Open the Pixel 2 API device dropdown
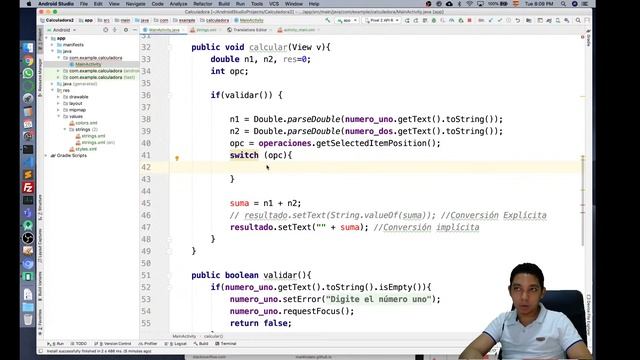The height and width of the screenshot is (360, 640). [382, 20]
